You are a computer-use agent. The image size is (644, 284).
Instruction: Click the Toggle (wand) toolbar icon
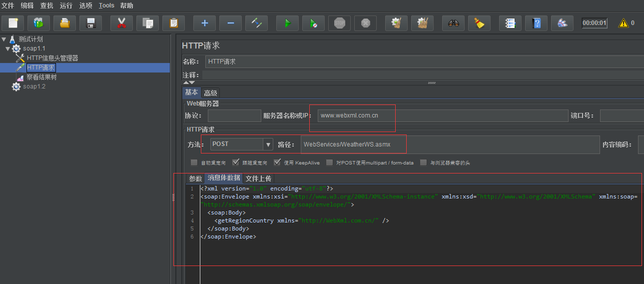[x=256, y=23]
